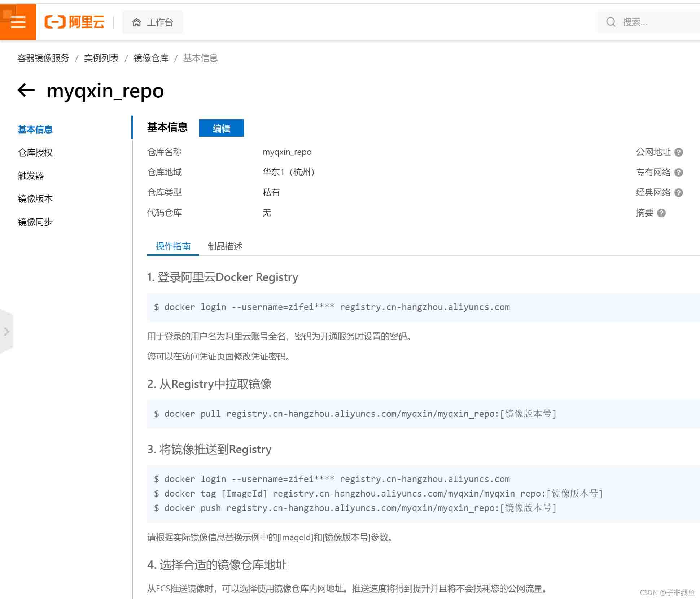This screenshot has height=599, width=700.
Task: Click help icon next to 公网地址
Action: tap(679, 152)
